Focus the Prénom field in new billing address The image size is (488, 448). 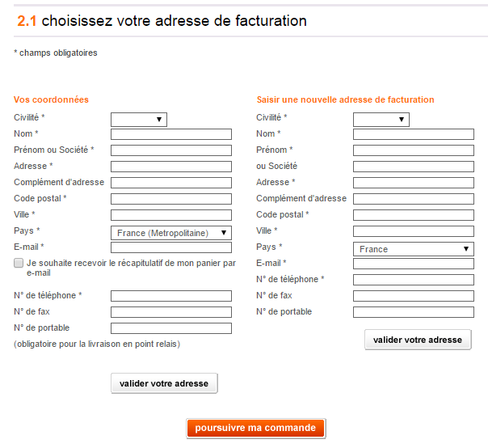point(414,150)
